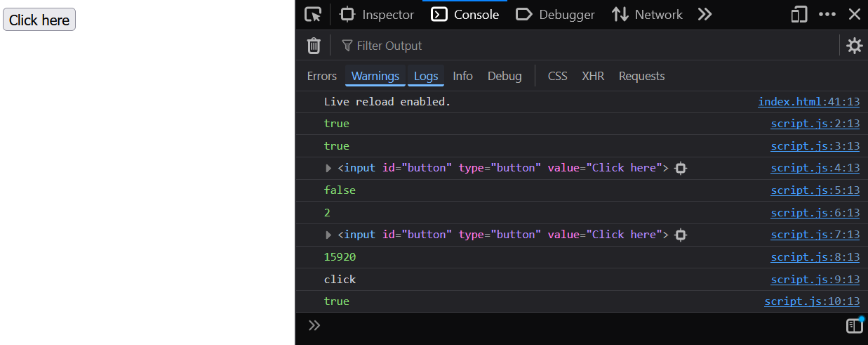Show more DevTools tabs chevron
The image size is (868, 345).
pyautogui.click(x=705, y=14)
